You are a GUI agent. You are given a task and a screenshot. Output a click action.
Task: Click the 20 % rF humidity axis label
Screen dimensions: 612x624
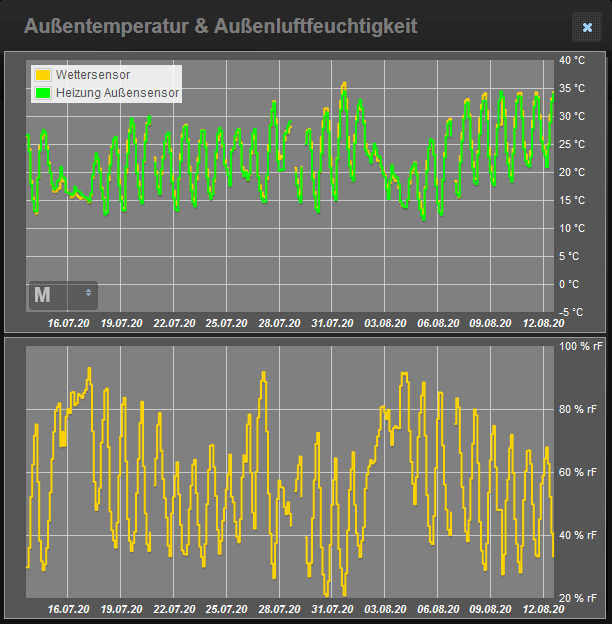580,598
